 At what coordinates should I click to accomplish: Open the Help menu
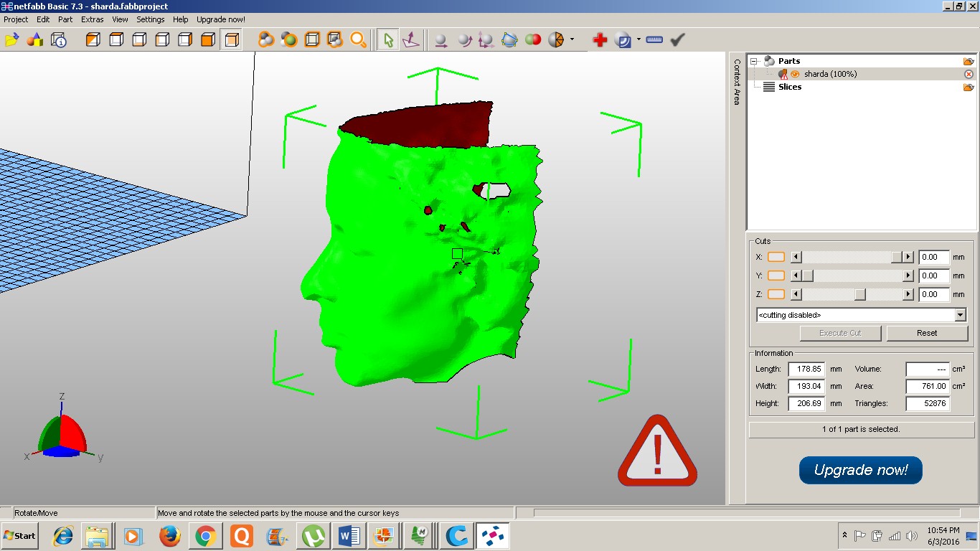point(181,19)
